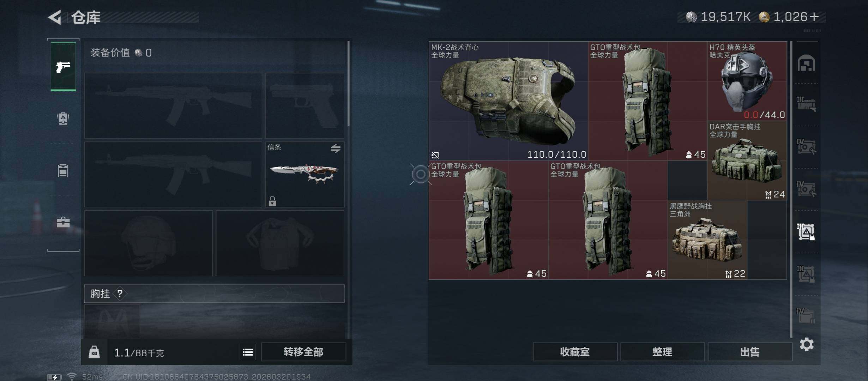Select the weapons pistol tab

[x=63, y=66]
